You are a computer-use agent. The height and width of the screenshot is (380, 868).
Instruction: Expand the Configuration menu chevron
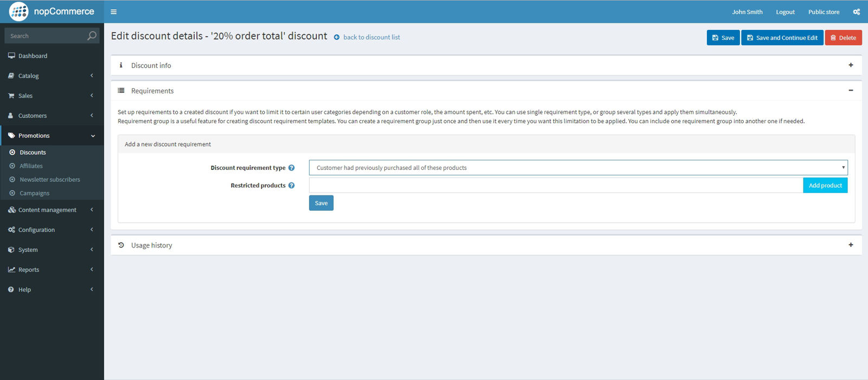pyautogui.click(x=92, y=230)
